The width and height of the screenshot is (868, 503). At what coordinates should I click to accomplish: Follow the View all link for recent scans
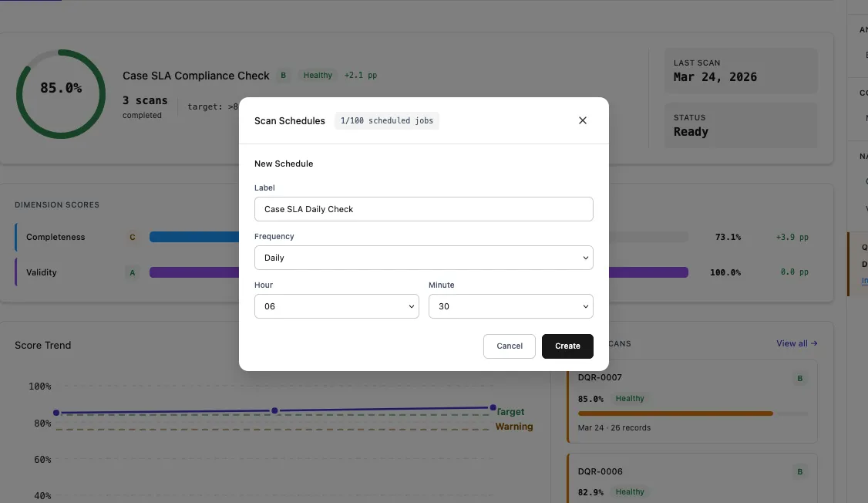[796, 343]
